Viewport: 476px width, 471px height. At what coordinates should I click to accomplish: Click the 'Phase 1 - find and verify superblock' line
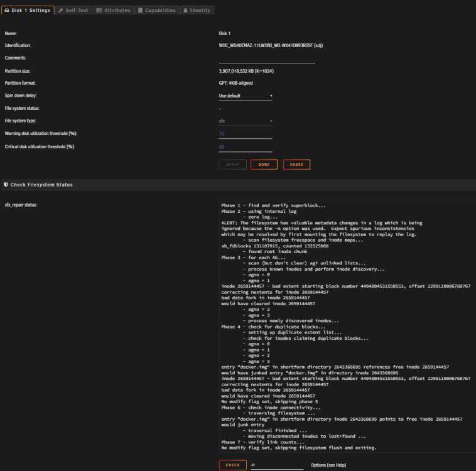tap(274, 205)
